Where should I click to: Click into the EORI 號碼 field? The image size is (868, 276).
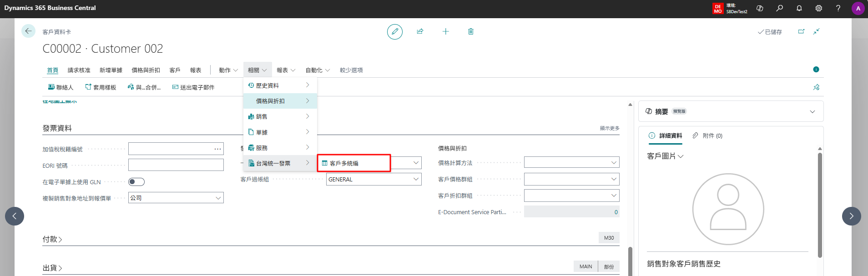point(176,165)
